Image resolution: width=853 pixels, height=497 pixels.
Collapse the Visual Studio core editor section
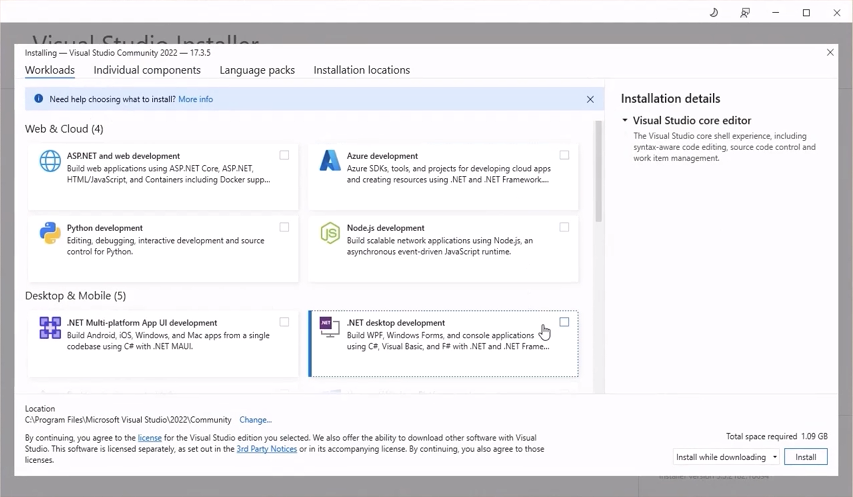[x=625, y=120]
